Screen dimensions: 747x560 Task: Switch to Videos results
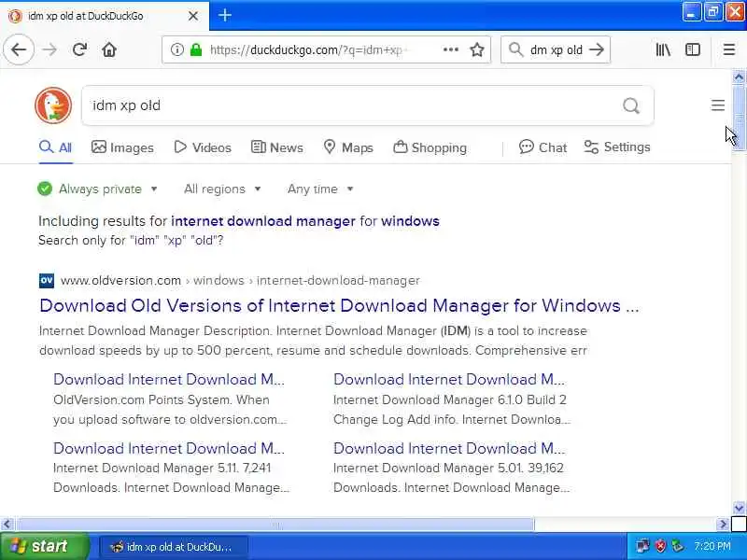point(203,147)
